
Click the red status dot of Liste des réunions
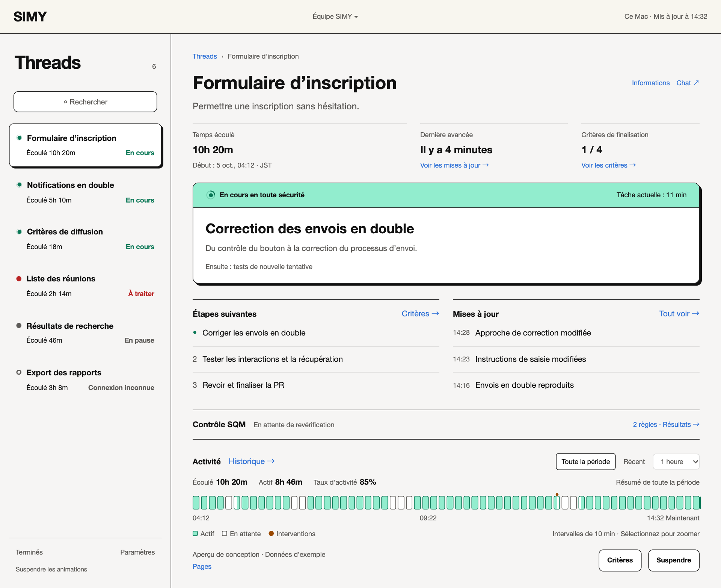pyautogui.click(x=19, y=279)
